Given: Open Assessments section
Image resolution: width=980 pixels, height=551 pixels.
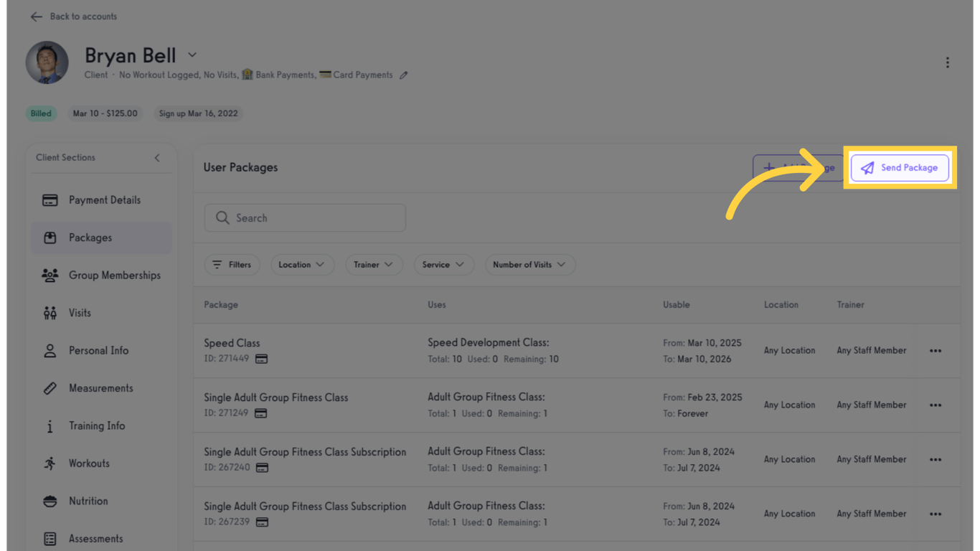Looking at the screenshot, I should coord(101,539).
